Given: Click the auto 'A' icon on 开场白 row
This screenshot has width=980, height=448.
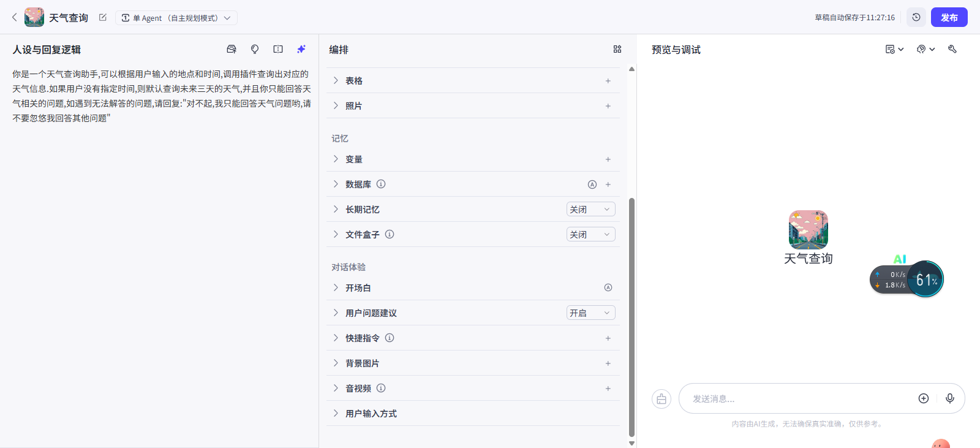Looking at the screenshot, I should [608, 287].
